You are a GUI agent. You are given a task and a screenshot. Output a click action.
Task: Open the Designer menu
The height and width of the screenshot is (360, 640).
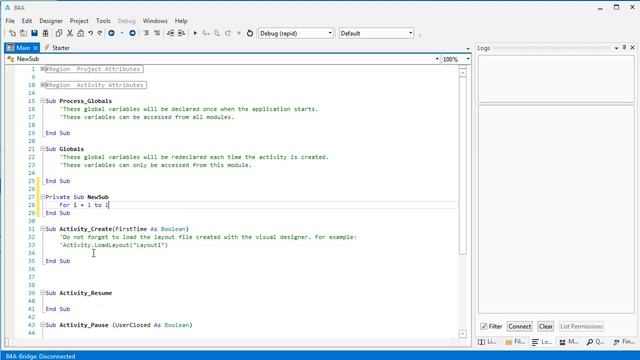[51, 21]
